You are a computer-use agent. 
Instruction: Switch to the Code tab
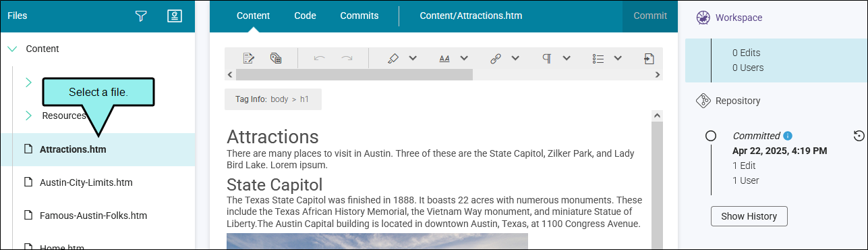305,16
